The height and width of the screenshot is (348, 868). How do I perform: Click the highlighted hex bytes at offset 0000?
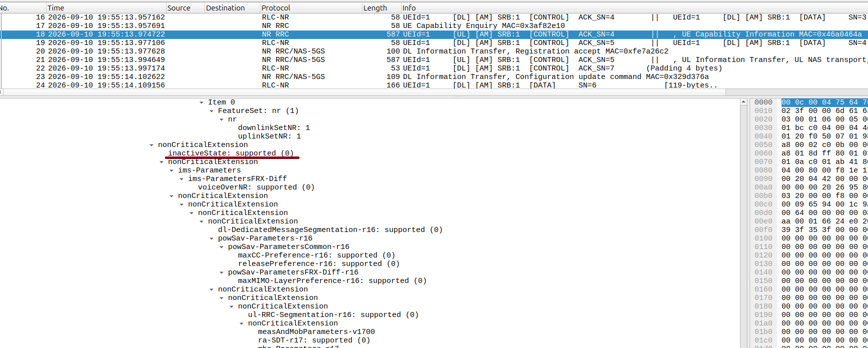coord(824,102)
